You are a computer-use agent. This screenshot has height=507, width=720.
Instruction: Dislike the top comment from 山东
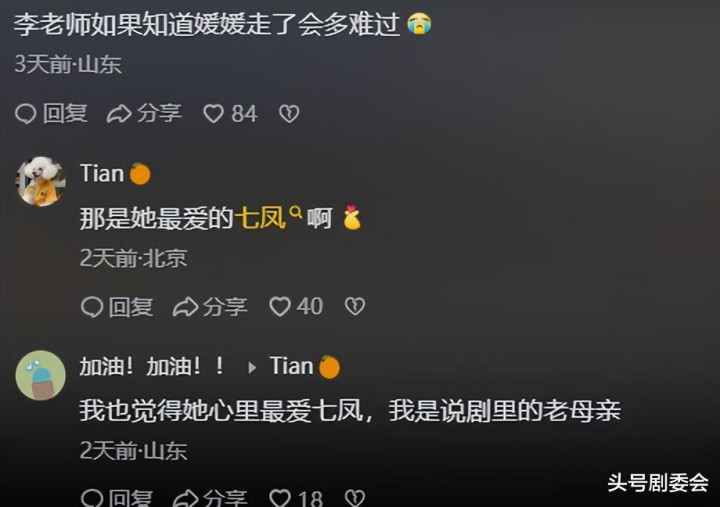click(289, 113)
